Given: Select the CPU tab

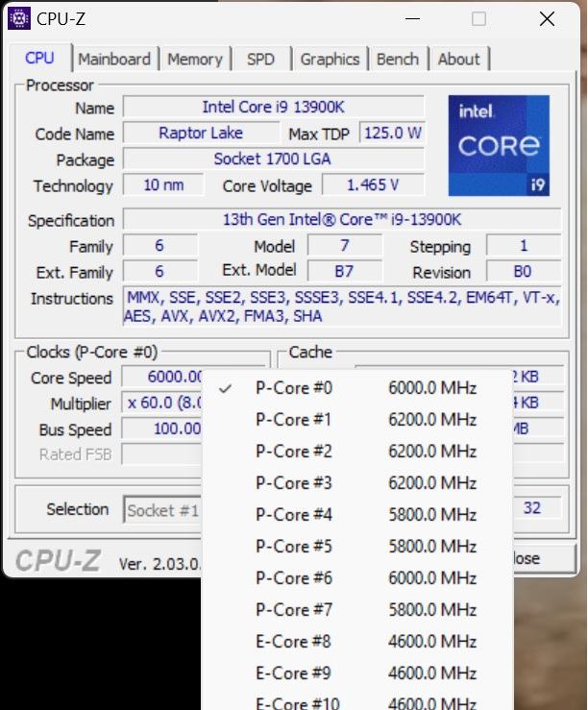Looking at the screenshot, I should [39, 58].
